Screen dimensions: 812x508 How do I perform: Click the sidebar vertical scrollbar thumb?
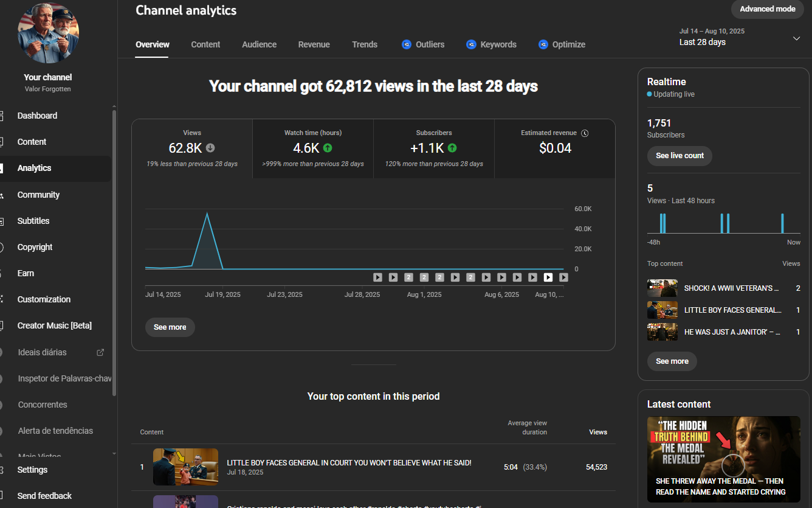tap(114, 253)
